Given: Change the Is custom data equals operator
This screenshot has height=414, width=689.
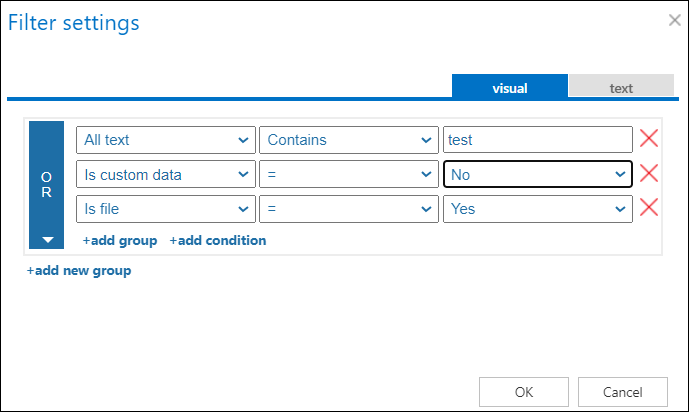Looking at the screenshot, I should [x=348, y=174].
